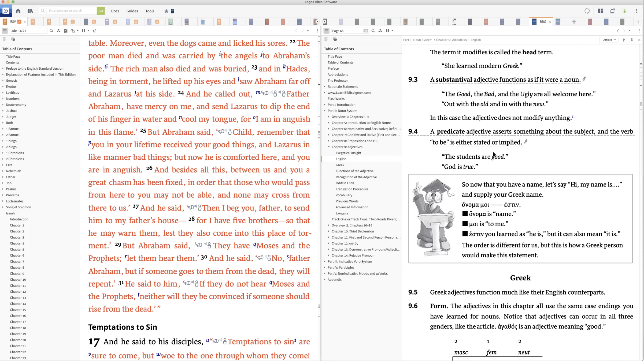Viewport: 644px width, 361px height.
Task: Click the green GO button
Action: click(101, 11)
